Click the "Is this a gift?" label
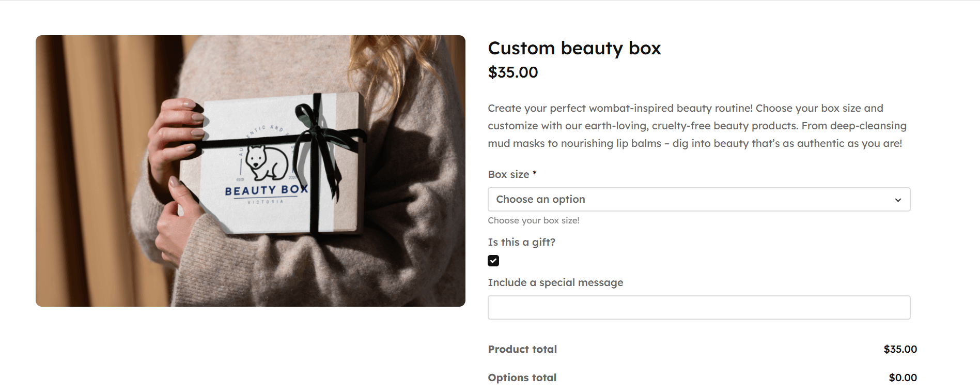 point(521,242)
